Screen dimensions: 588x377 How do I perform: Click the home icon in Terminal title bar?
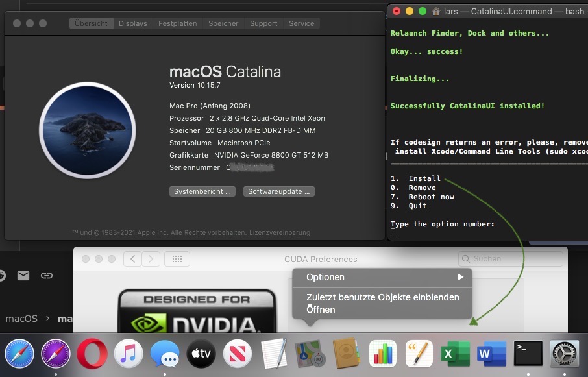435,11
